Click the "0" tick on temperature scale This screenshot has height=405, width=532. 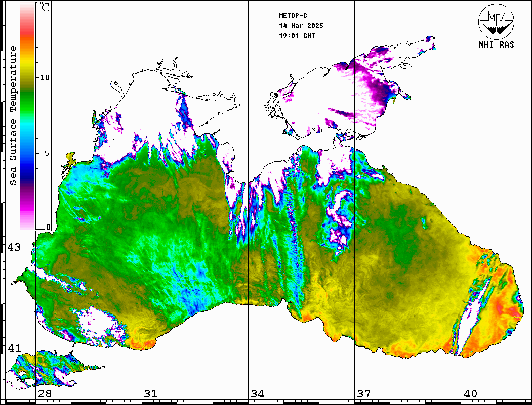pos(48,227)
